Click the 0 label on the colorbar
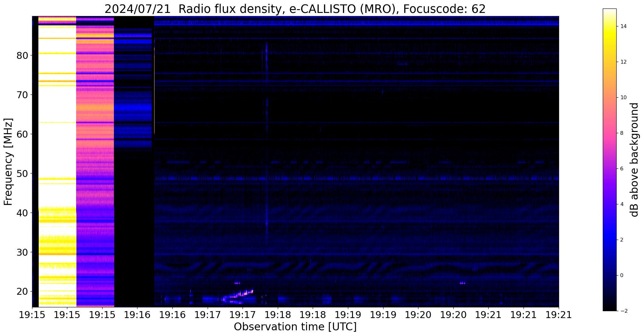Screen dimensions: 644x336 [621, 276]
